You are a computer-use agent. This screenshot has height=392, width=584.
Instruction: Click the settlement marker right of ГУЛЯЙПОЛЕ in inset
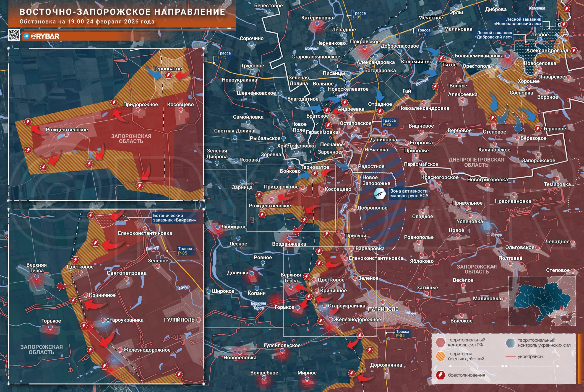[x=198, y=320]
